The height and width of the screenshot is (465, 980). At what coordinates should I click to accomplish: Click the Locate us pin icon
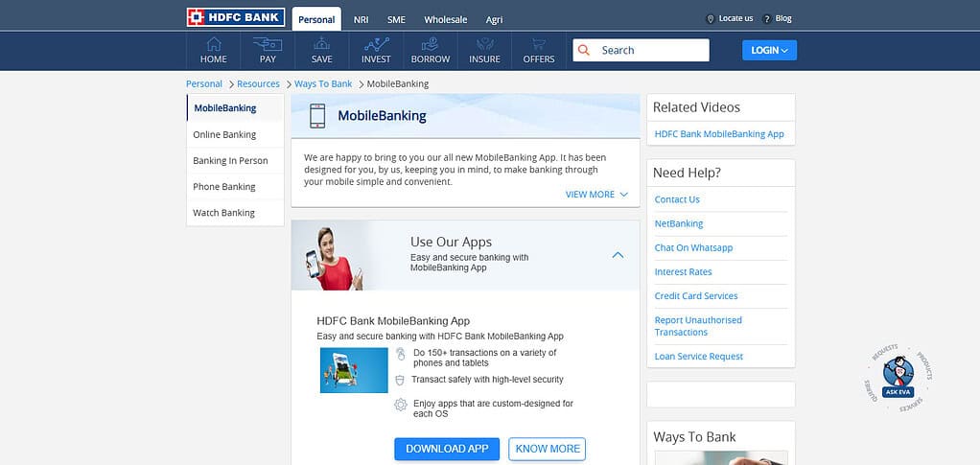pos(710,19)
